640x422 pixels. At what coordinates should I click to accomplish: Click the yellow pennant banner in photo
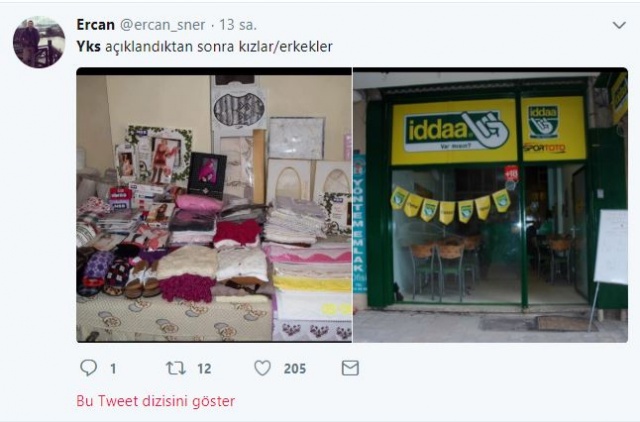[x=450, y=205]
